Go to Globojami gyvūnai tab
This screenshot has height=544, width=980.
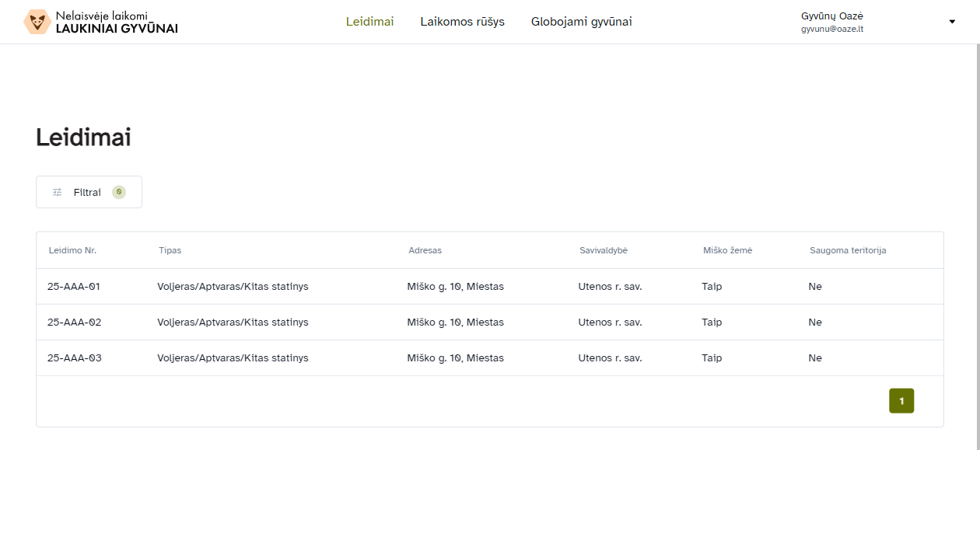click(582, 22)
